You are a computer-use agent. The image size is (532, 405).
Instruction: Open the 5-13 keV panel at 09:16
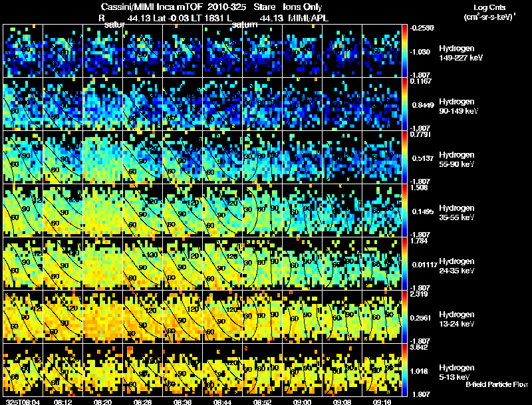(382, 370)
